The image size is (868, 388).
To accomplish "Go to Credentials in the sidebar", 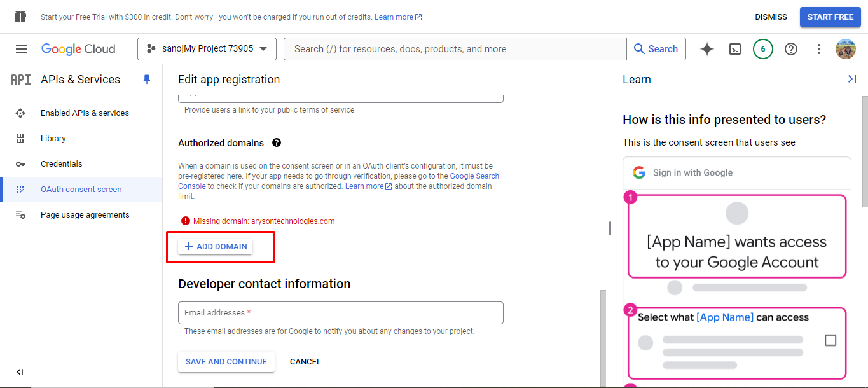I will point(61,164).
